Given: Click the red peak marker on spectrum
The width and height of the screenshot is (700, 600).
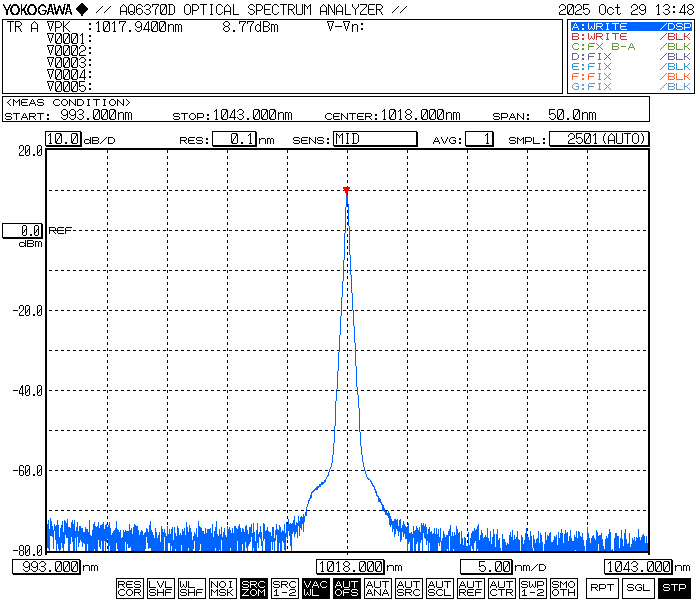Looking at the screenshot, I should coord(346,189).
